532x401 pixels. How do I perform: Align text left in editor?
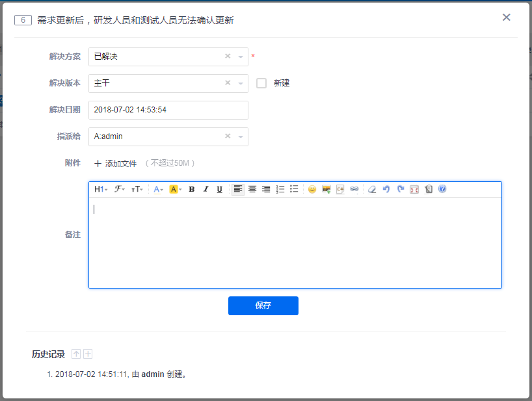(238, 189)
